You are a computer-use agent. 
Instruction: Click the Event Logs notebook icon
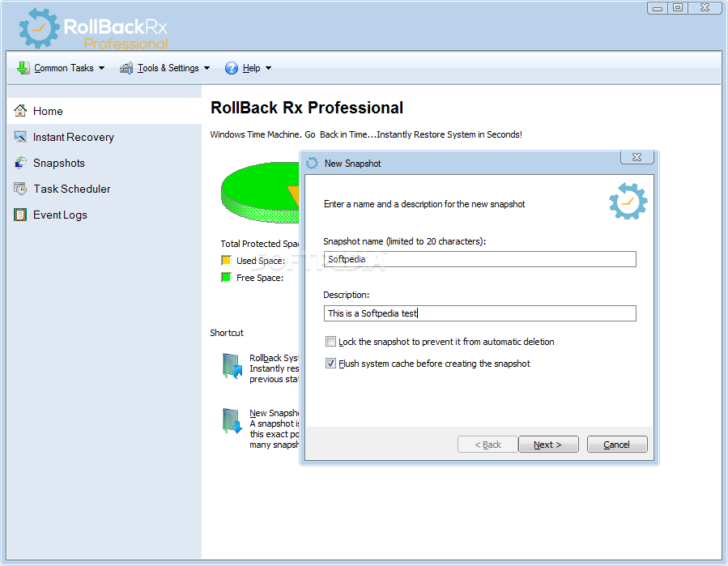pos(20,215)
